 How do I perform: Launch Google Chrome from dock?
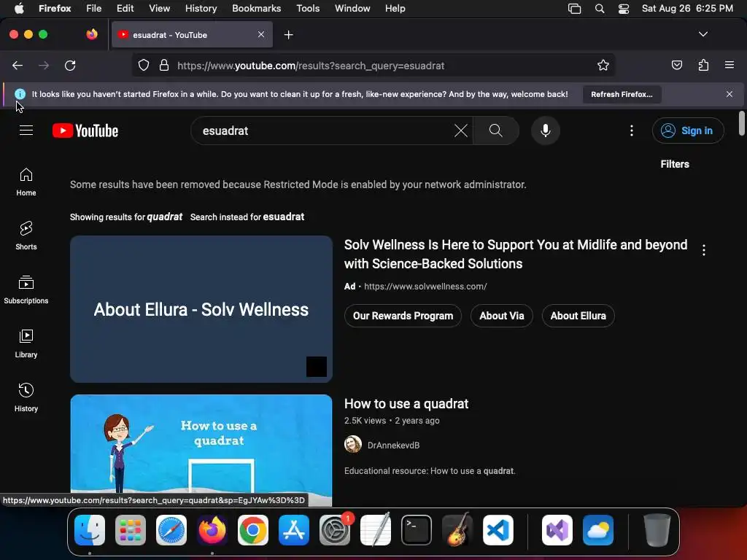pos(252,530)
